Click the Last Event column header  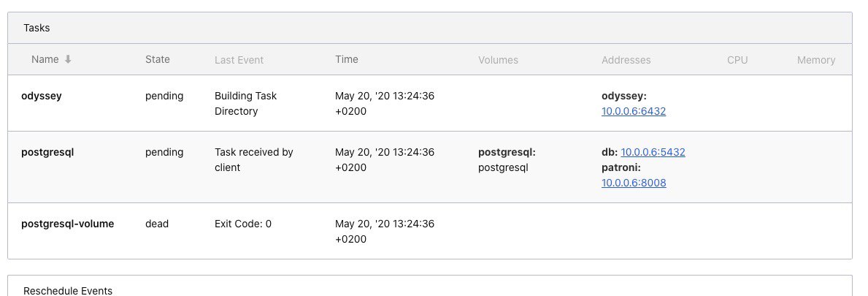point(239,60)
